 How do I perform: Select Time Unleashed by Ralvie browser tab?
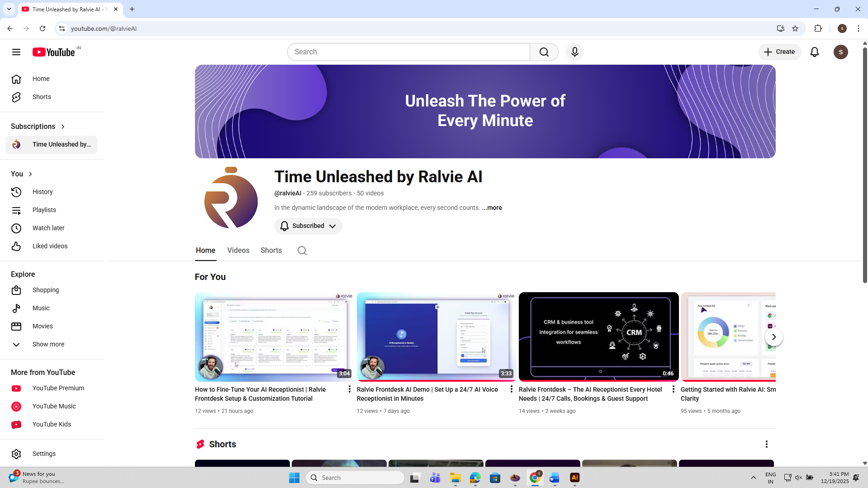click(x=71, y=9)
